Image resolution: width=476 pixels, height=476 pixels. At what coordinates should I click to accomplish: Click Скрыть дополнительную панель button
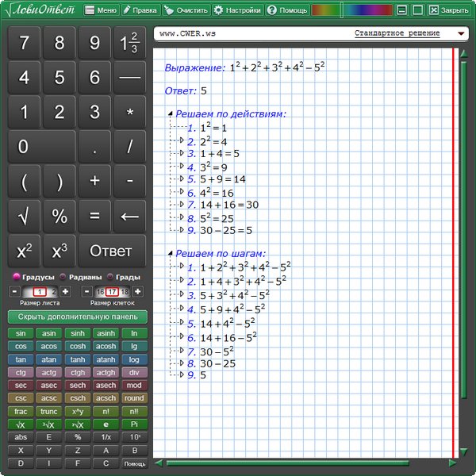click(77, 317)
